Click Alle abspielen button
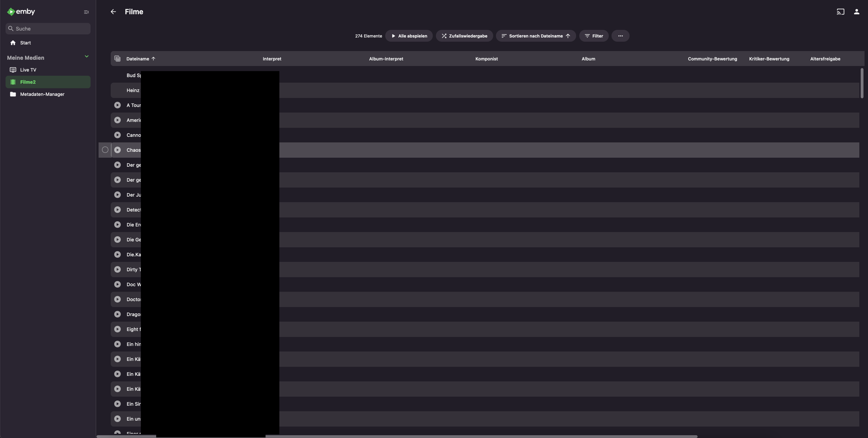868x438 pixels. click(409, 36)
